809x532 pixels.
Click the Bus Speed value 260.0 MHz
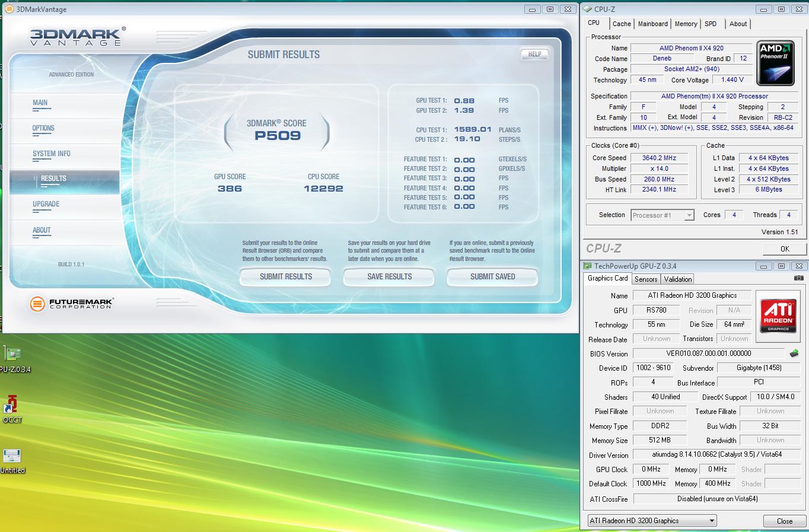click(659, 179)
